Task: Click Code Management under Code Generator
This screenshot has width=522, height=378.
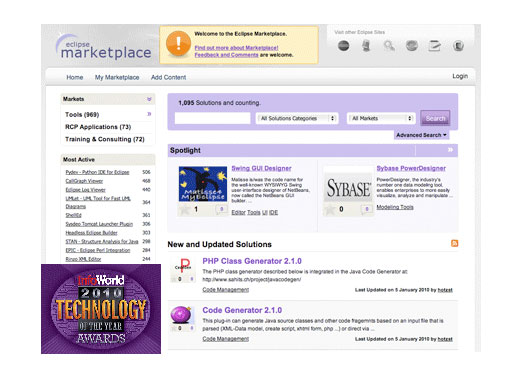Action: pyautogui.click(x=226, y=339)
